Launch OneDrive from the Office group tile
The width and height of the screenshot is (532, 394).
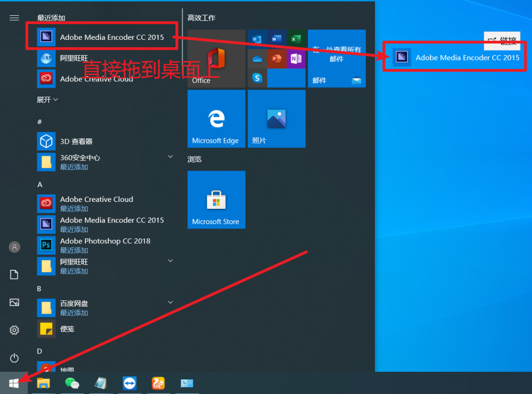(x=257, y=59)
